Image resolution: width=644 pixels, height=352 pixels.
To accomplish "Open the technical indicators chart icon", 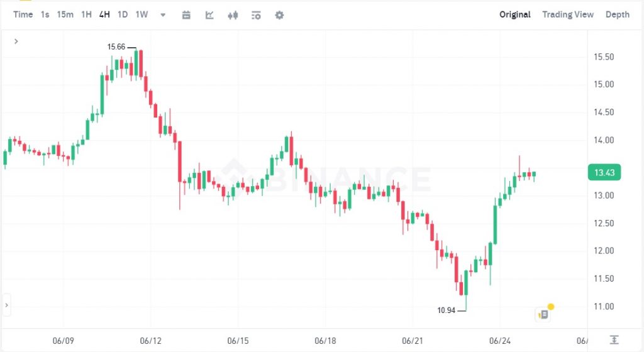I will [x=209, y=15].
